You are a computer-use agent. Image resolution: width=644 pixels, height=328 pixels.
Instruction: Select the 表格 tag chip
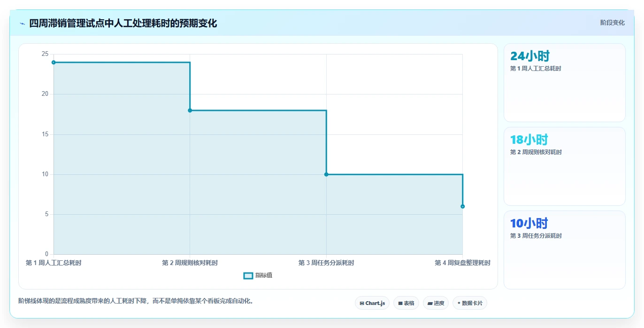point(406,303)
